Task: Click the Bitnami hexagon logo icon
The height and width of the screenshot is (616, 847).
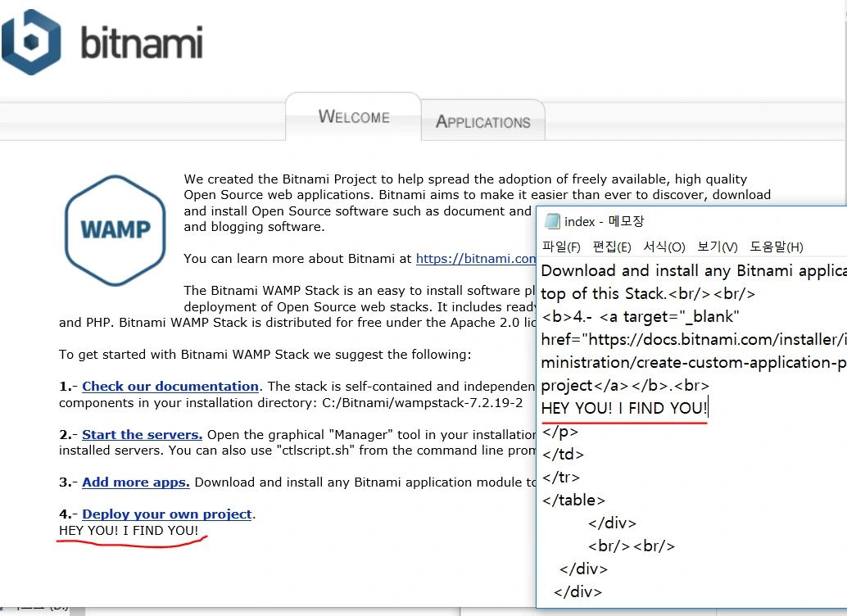Action: coord(31,42)
